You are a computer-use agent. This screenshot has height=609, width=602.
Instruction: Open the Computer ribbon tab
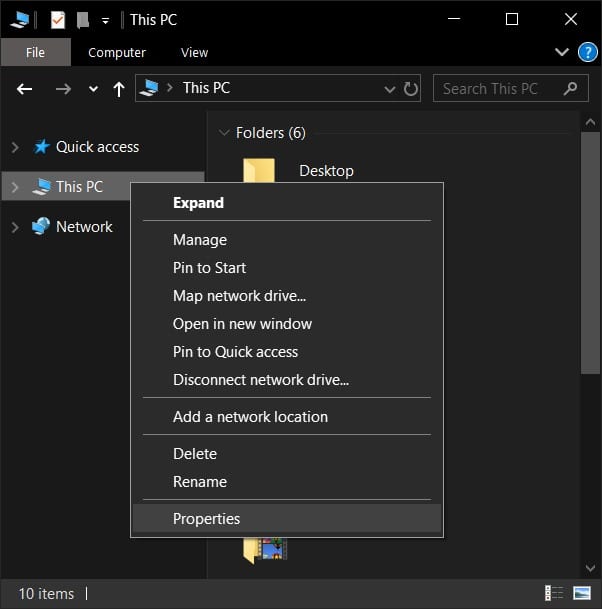tap(116, 53)
